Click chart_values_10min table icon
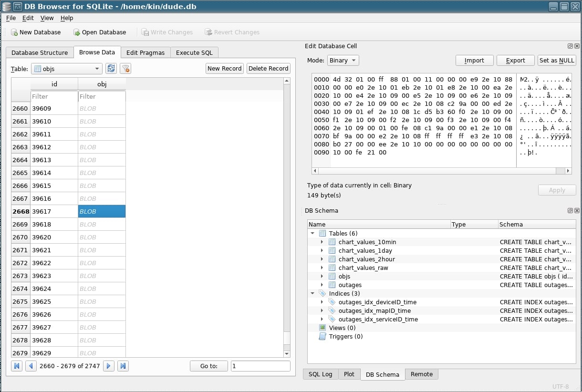This screenshot has height=392, width=582. point(333,242)
